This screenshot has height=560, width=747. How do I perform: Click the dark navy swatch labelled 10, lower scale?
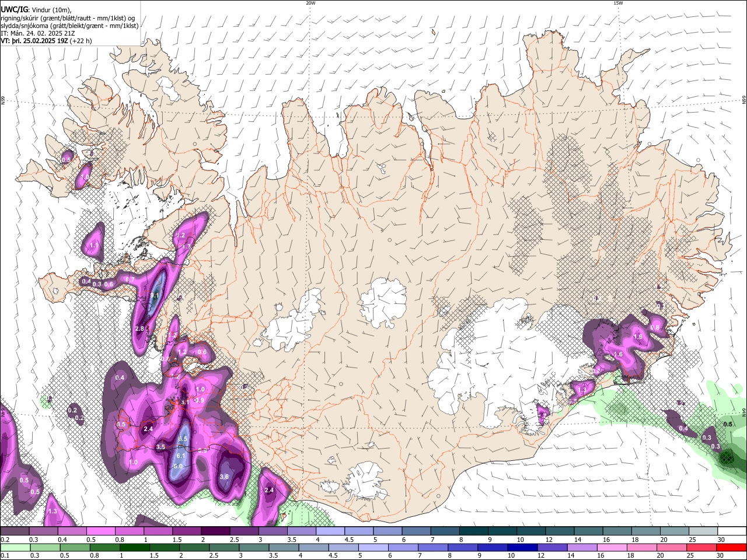[x=522, y=547]
